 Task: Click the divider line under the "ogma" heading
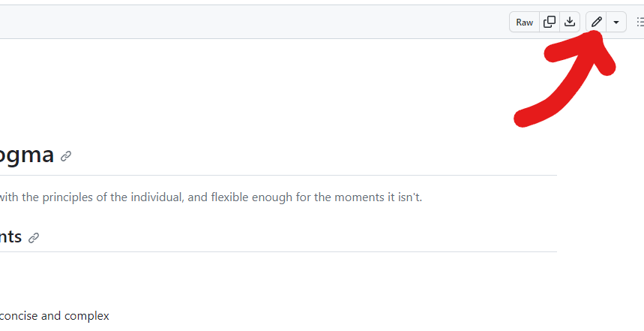278,176
